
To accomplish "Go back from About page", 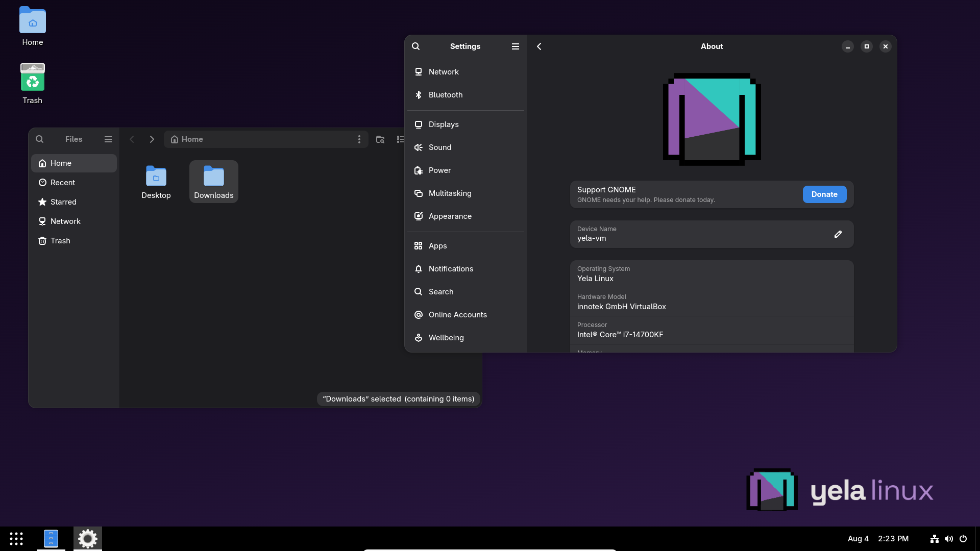I will point(539,46).
